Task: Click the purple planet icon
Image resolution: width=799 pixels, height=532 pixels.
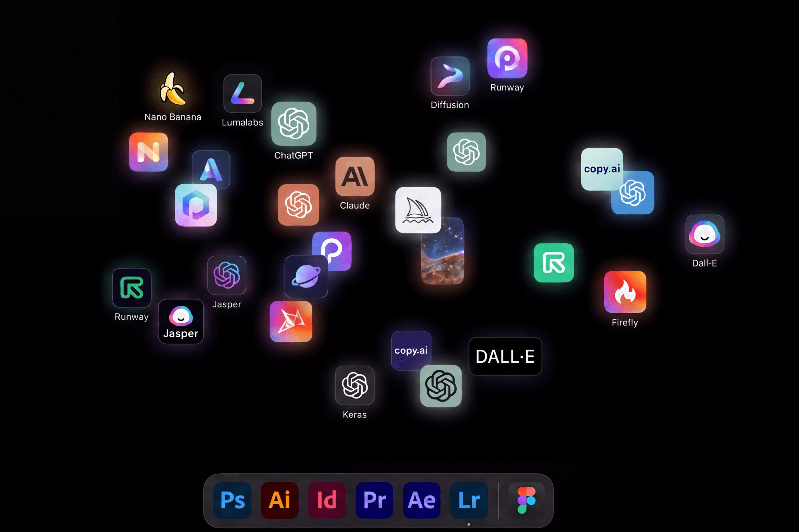Action: coord(306,277)
